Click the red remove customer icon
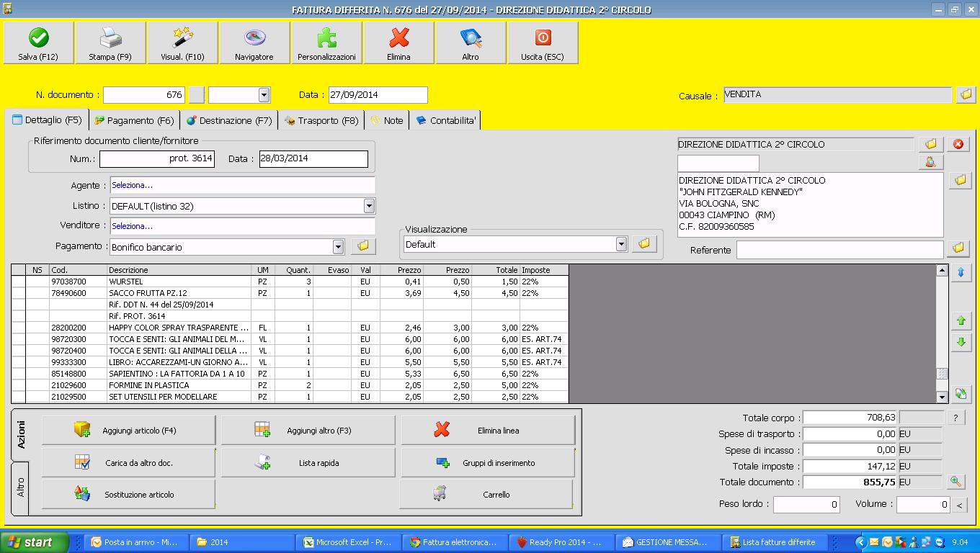The height and width of the screenshot is (553, 980). [x=958, y=145]
